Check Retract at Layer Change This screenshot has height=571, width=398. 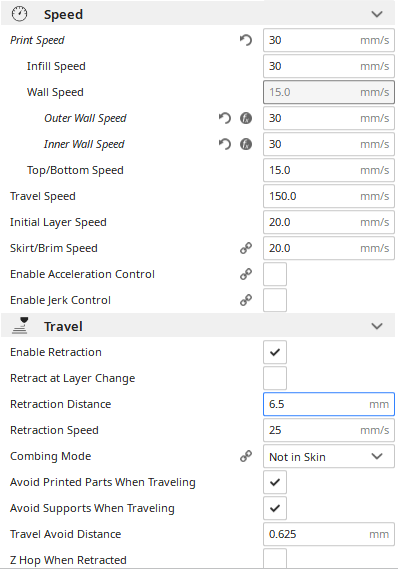pos(275,378)
